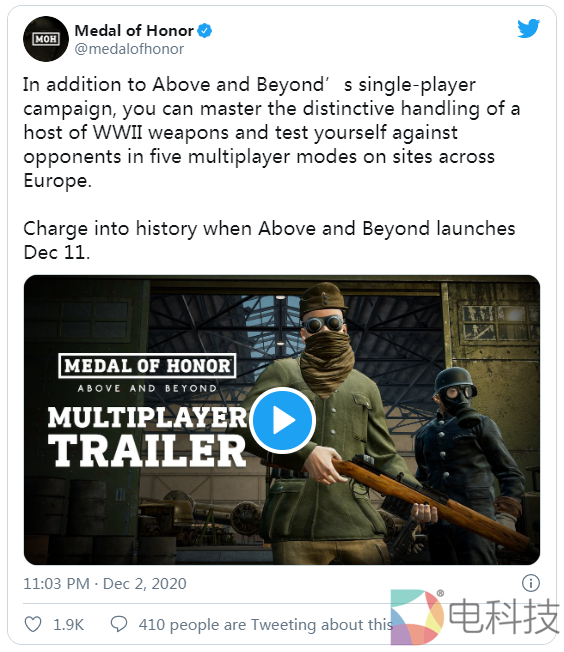Click the Medal of Honor logo in thumbnail

[147, 366]
